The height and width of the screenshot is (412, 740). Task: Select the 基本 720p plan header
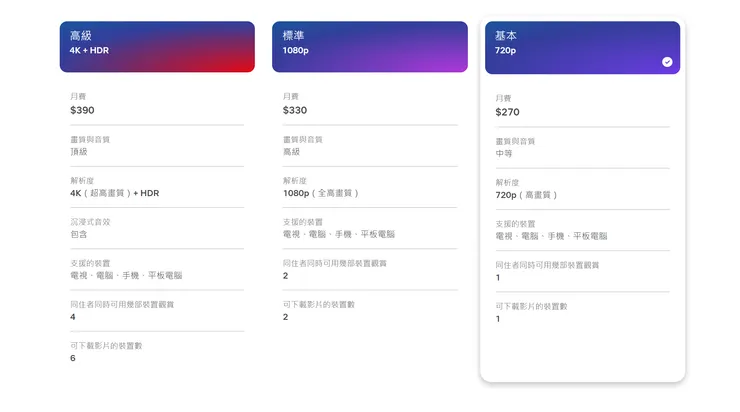tap(582, 47)
